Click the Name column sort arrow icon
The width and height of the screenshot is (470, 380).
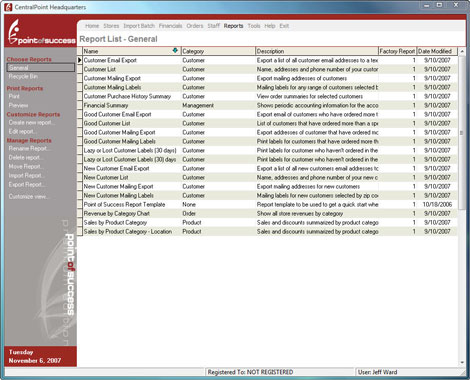[175, 51]
